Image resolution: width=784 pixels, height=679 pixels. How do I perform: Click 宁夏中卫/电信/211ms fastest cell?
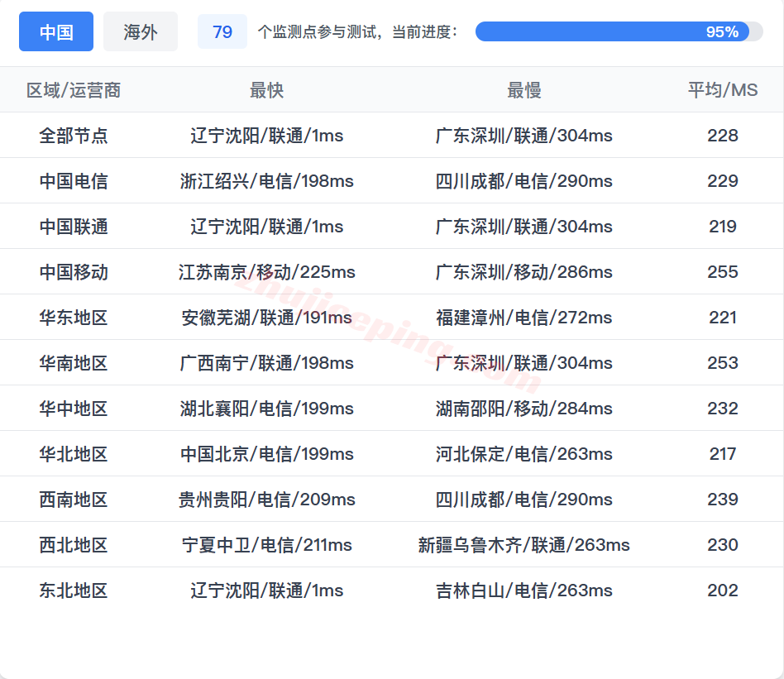(x=266, y=545)
